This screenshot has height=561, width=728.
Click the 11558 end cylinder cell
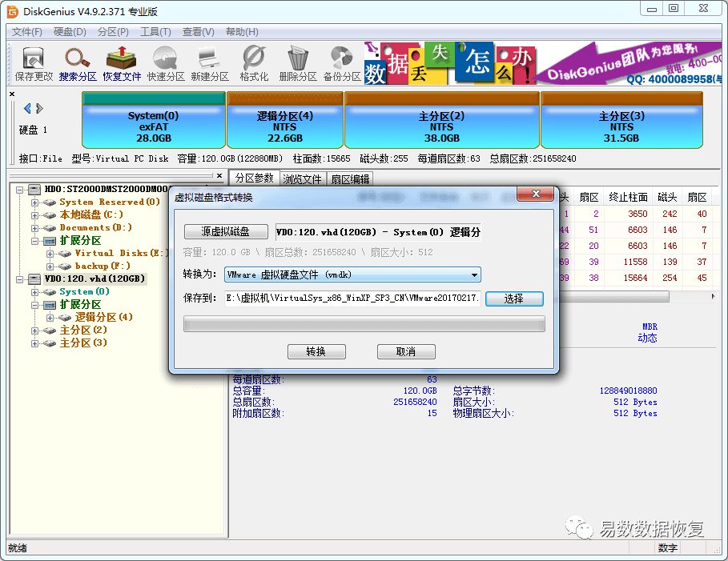(x=634, y=262)
